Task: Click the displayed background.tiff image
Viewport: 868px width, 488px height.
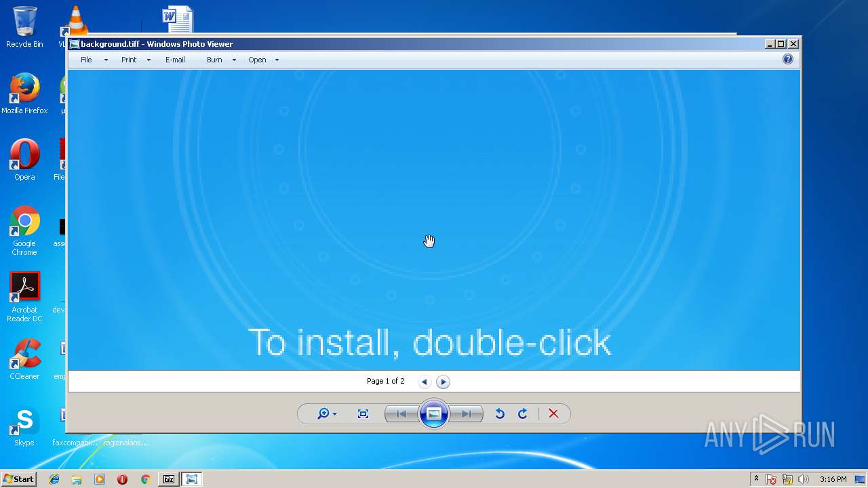Action: point(434,220)
